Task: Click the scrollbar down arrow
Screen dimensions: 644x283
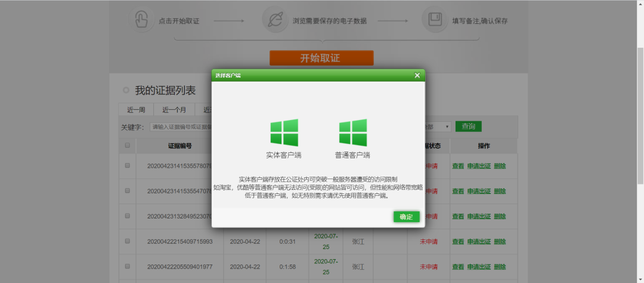Action: [x=640, y=279]
